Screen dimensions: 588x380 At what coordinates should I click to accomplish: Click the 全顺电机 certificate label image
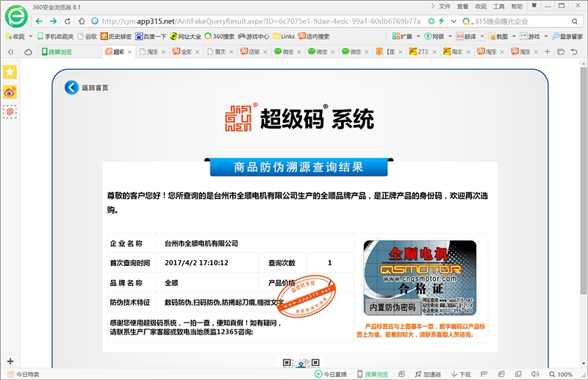(420, 278)
